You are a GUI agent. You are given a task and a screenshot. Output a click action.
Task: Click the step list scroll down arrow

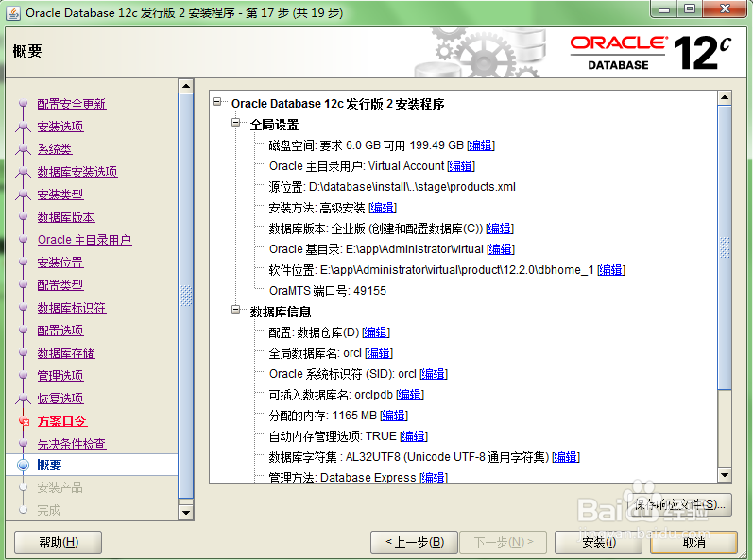coord(185,513)
